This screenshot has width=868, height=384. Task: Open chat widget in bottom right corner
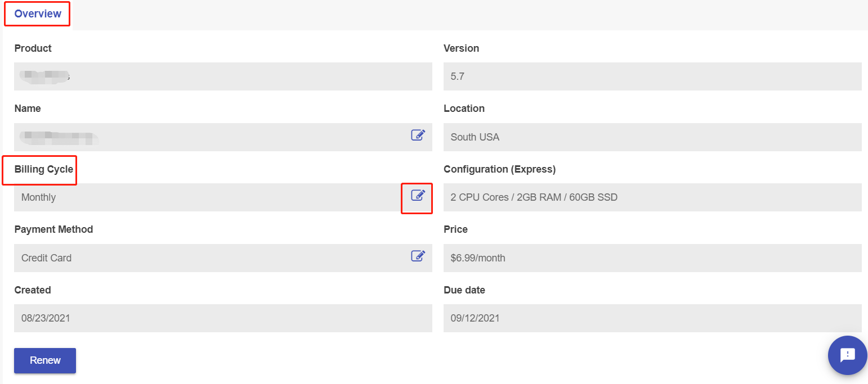pyautogui.click(x=847, y=355)
